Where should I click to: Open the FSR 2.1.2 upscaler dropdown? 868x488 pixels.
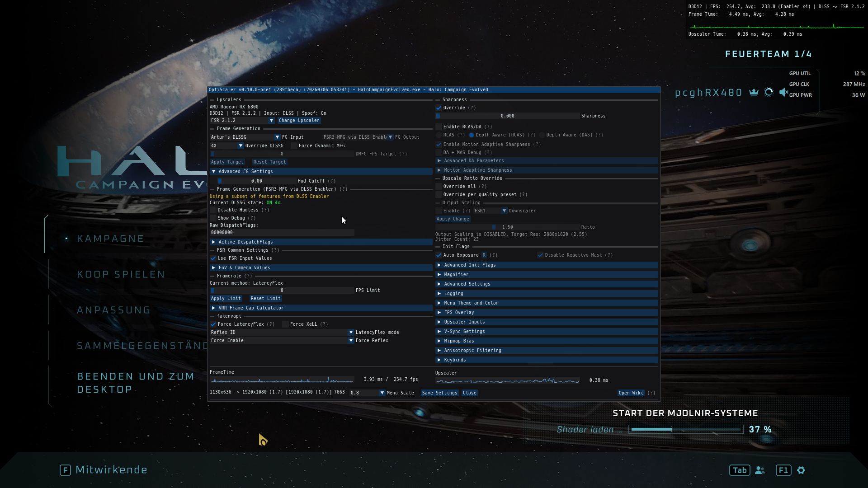coord(242,121)
